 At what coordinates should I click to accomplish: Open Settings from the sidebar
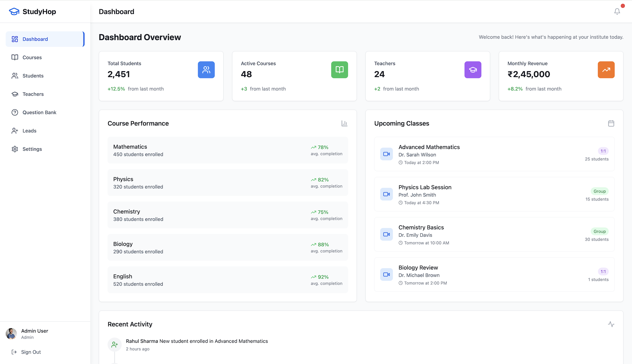pyautogui.click(x=32, y=149)
